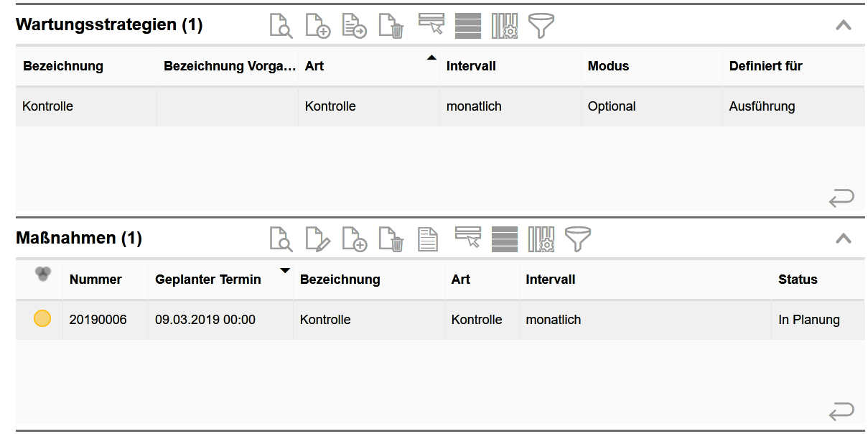Image resolution: width=868 pixels, height=434 pixels.
Task: Add a new Maßnahme via plus-document icon
Action: [x=354, y=239]
